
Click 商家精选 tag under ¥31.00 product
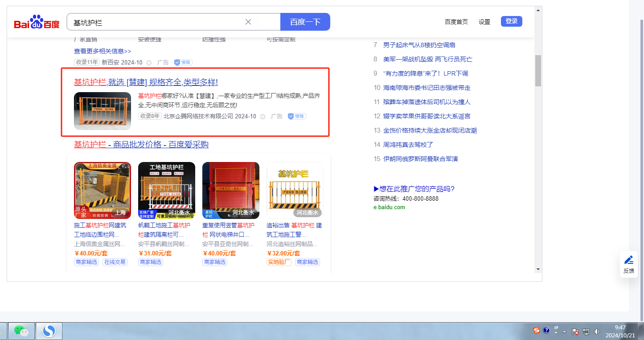[x=151, y=262]
